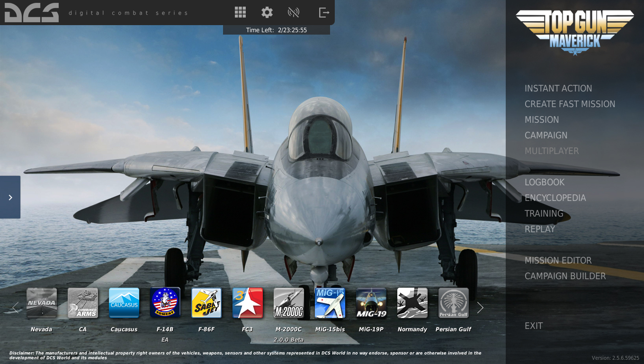Click the disclaimer text at bottom
This screenshot has height=364, width=644.
coord(245,355)
